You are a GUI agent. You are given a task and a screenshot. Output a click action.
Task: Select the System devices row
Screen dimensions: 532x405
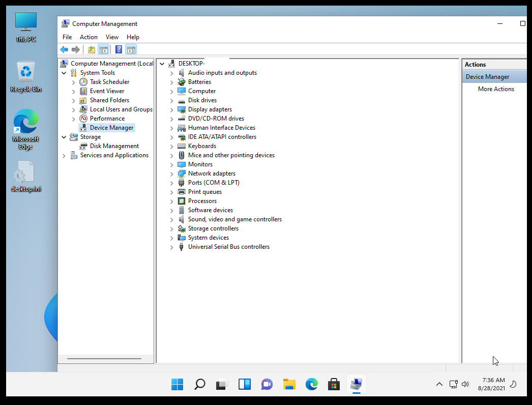coord(209,238)
